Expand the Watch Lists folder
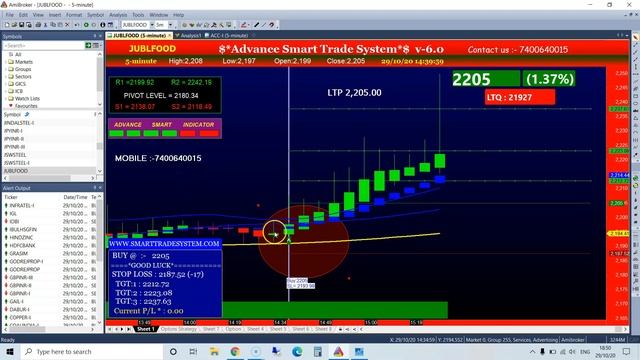Screen dimensions: 640x360 6,99
